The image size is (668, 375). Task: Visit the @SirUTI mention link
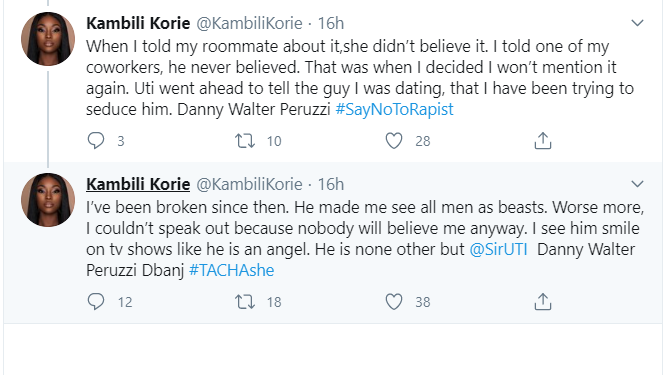pos(498,249)
